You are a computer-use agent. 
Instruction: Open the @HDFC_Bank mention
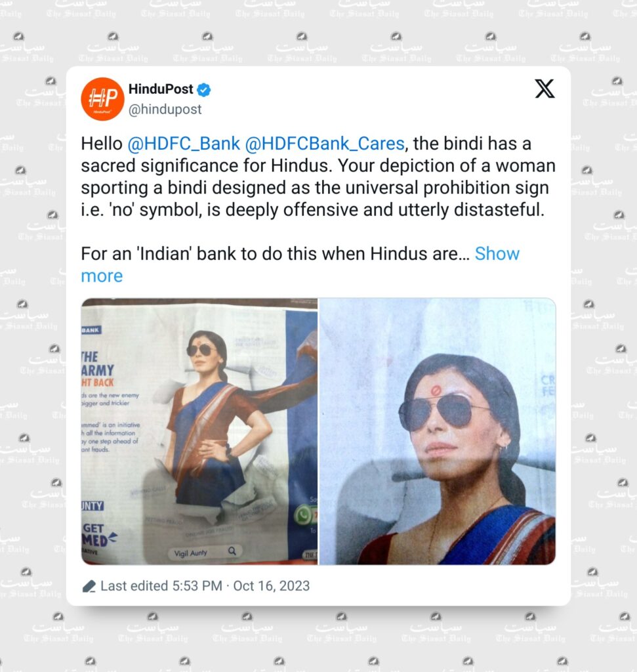183,144
